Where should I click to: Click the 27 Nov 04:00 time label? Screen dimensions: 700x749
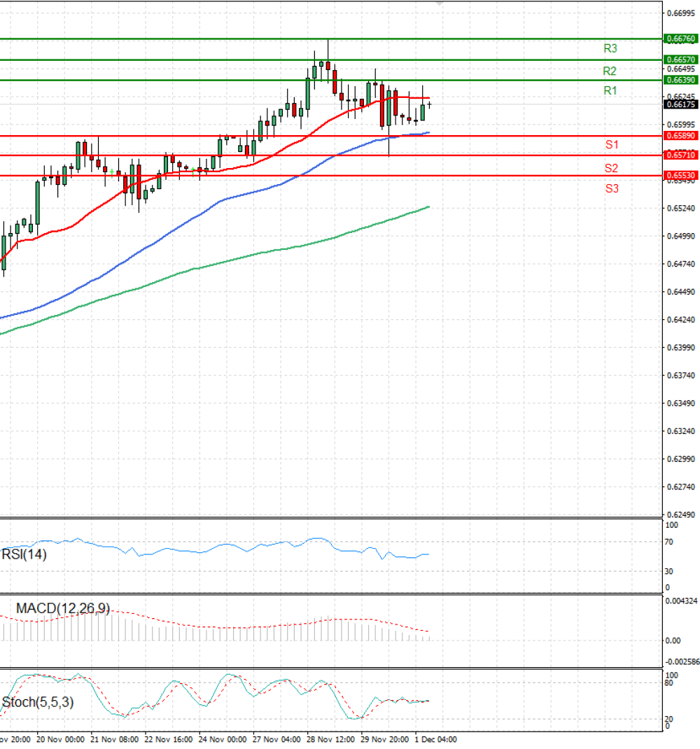[276, 739]
